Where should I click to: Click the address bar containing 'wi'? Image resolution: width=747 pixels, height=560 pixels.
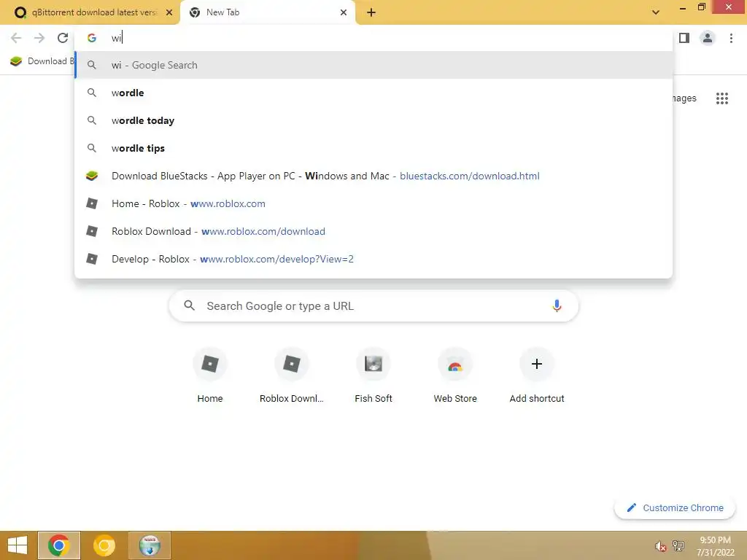(x=373, y=38)
